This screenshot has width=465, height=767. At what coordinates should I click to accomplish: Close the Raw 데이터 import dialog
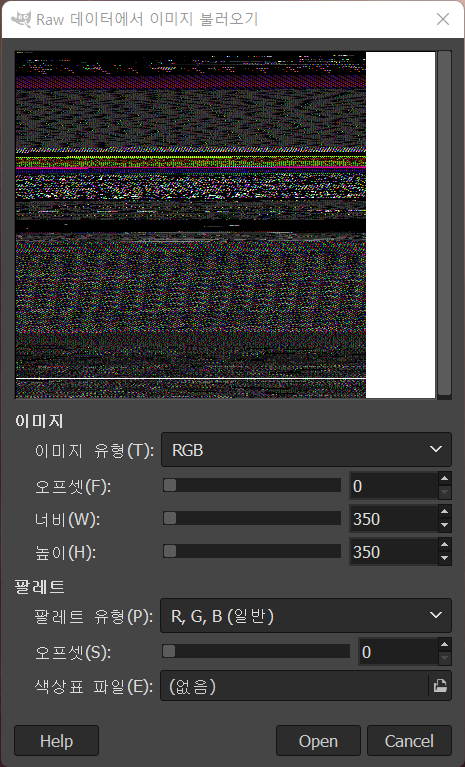[x=443, y=19]
